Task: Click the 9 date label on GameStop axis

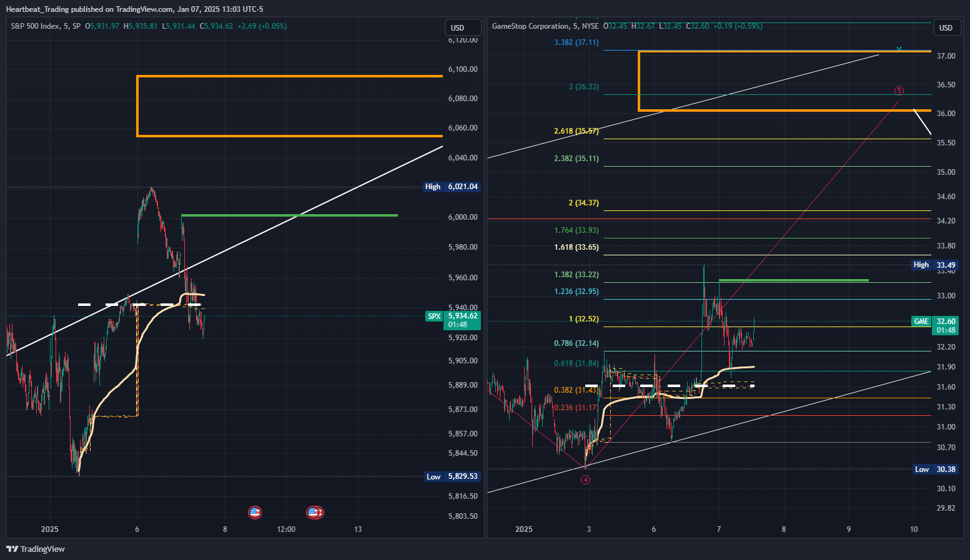Action: (x=849, y=529)
